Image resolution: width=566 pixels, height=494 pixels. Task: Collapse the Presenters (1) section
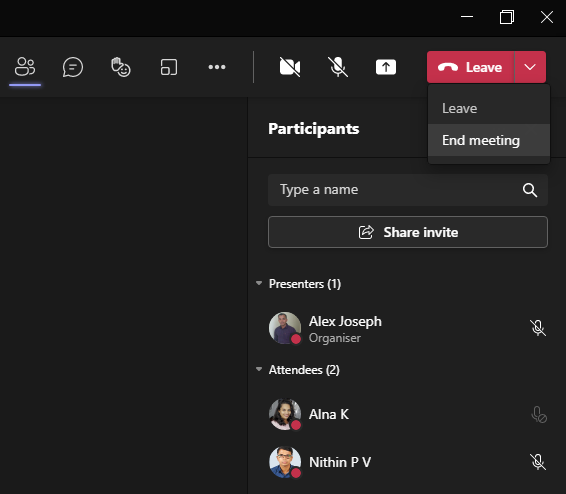coord(259,283)
